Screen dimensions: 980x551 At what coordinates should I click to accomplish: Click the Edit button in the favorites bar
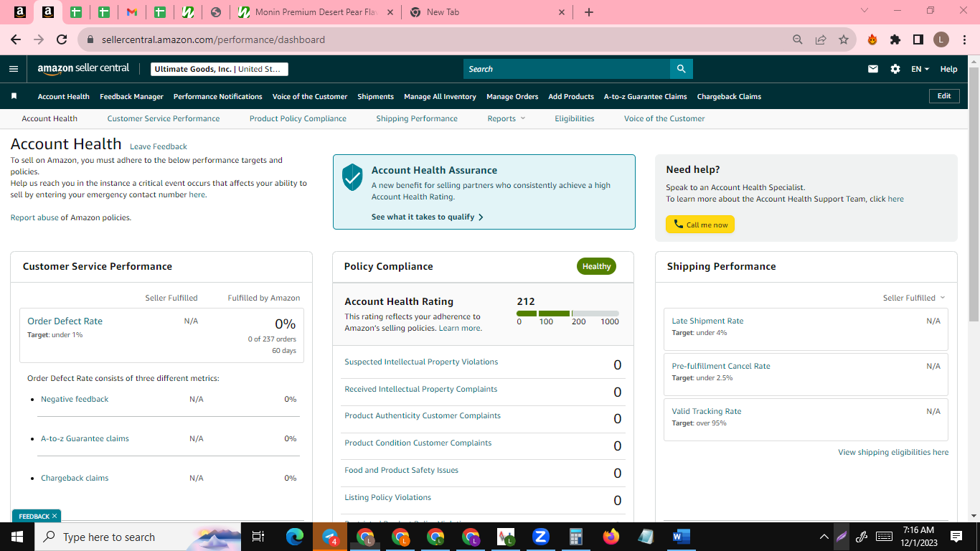pos(944,96)
